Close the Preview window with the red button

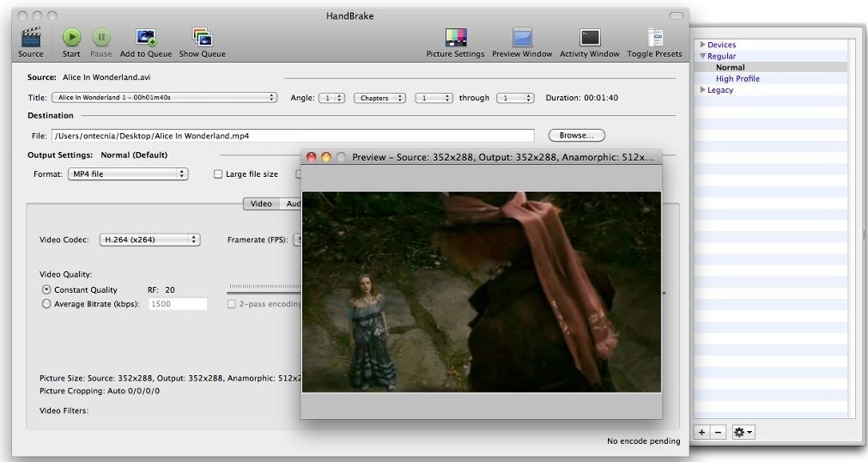pyautogui.click(x=311, y=157)
